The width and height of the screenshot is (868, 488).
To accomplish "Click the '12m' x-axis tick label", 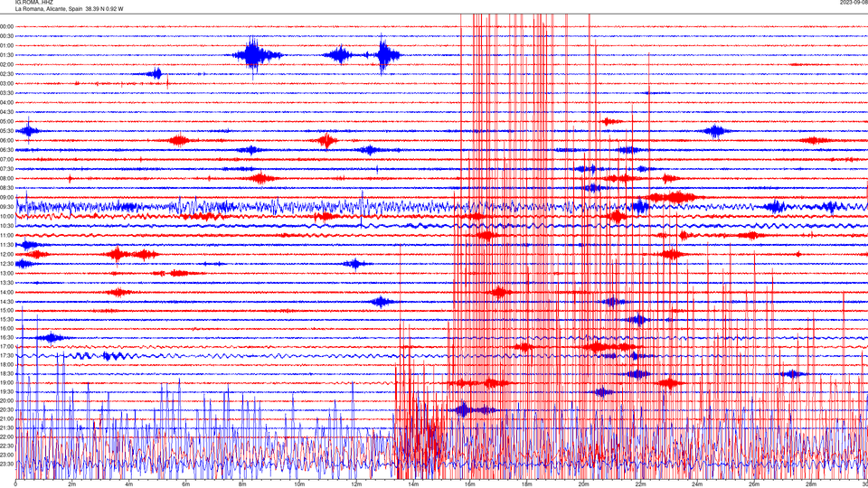I will pos(356,484).
